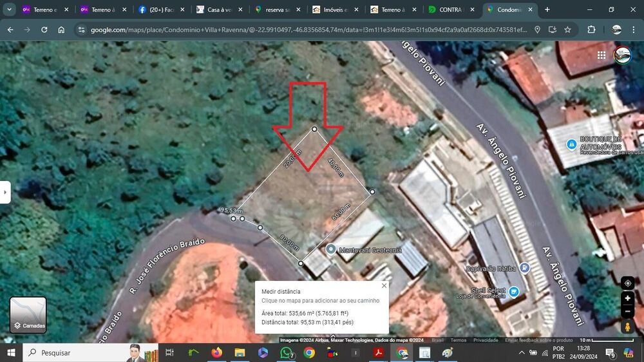Expand the collapsed side panel
Image resolution: width=644 pixels, height=362 pixels.
click(x=5, y=192)
